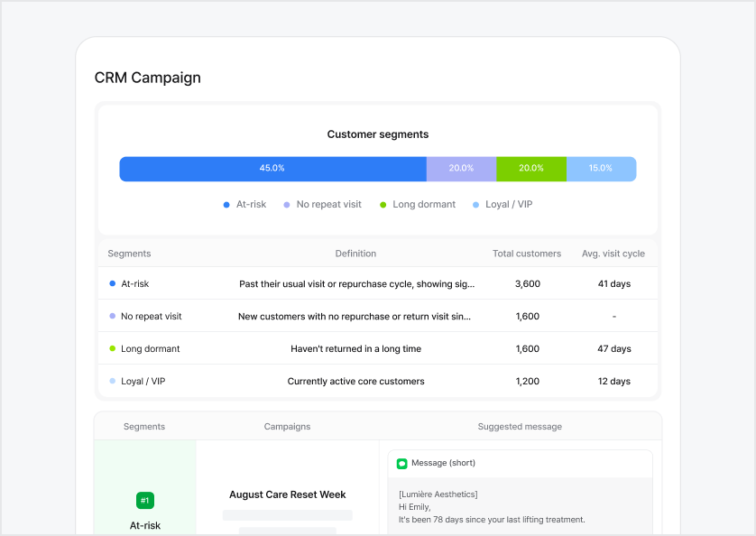Select the No repeat visit table row label

pyautogui.click(x=152, y=317)
